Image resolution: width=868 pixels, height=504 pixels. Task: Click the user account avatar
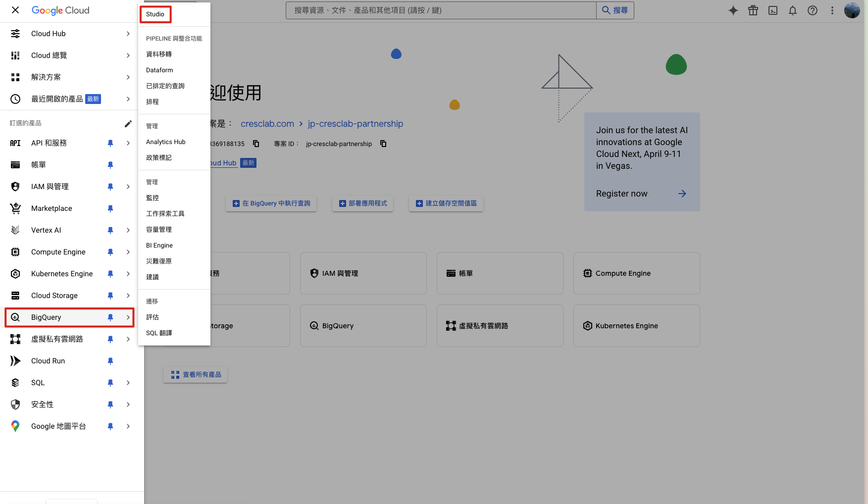(852, 10)
